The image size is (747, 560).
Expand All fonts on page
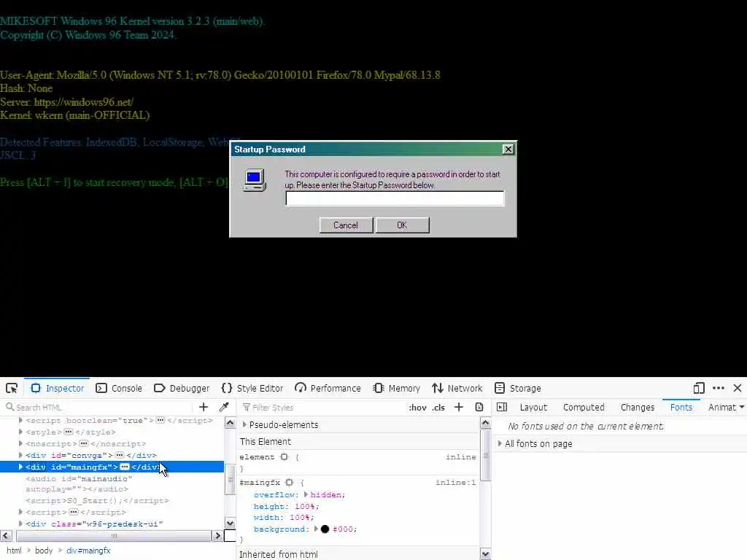click(499, 443)
